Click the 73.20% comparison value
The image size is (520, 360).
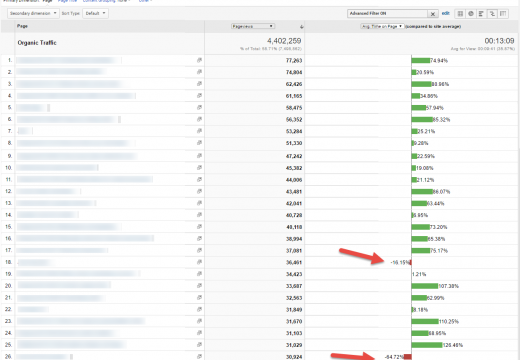pos(439,227)
